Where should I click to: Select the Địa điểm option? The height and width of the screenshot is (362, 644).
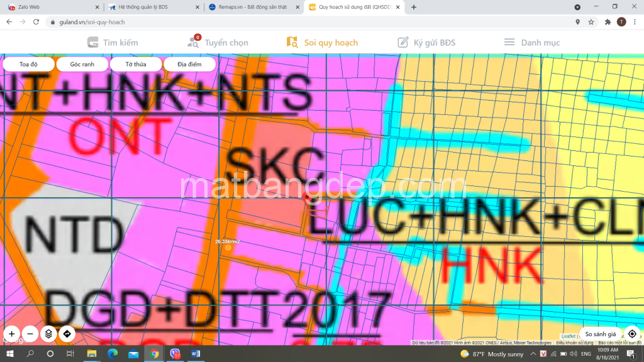pos(189,64)
